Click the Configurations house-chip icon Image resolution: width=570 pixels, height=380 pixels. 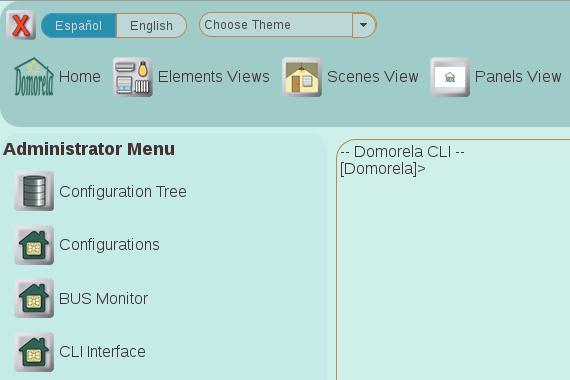pyautogui.click(x=34, y=245)
